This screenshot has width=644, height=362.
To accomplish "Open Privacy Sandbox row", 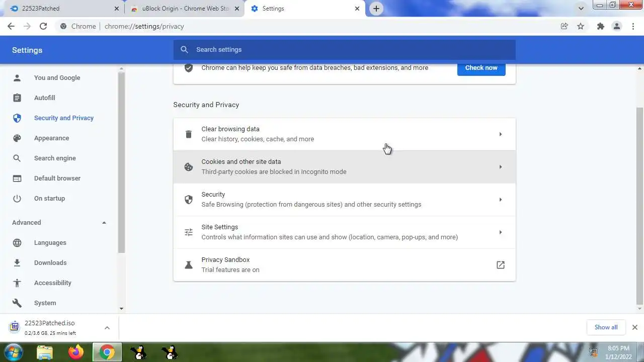I will 345,265.
